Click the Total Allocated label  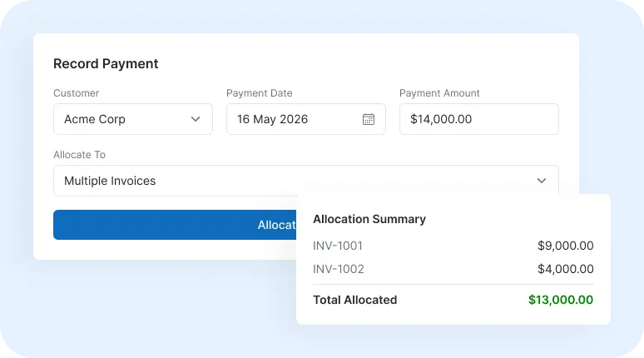pos(354,300)
